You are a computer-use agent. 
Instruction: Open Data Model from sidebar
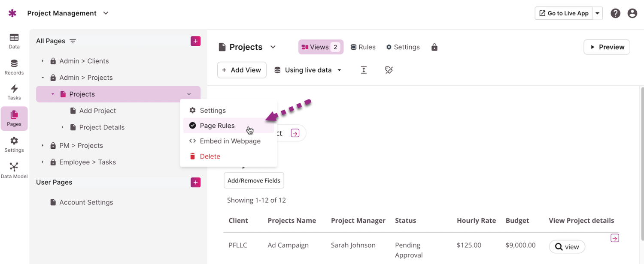[x=14, y=170]
